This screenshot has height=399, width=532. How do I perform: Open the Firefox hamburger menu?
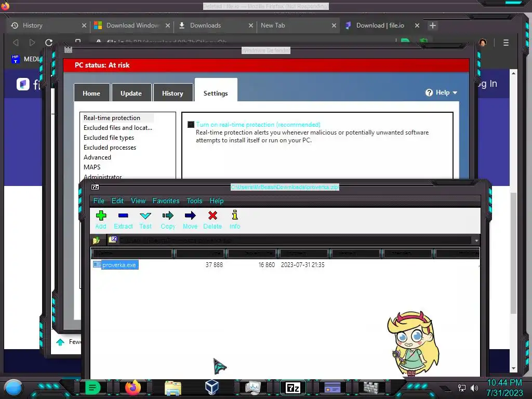click(x=506, y=43)
